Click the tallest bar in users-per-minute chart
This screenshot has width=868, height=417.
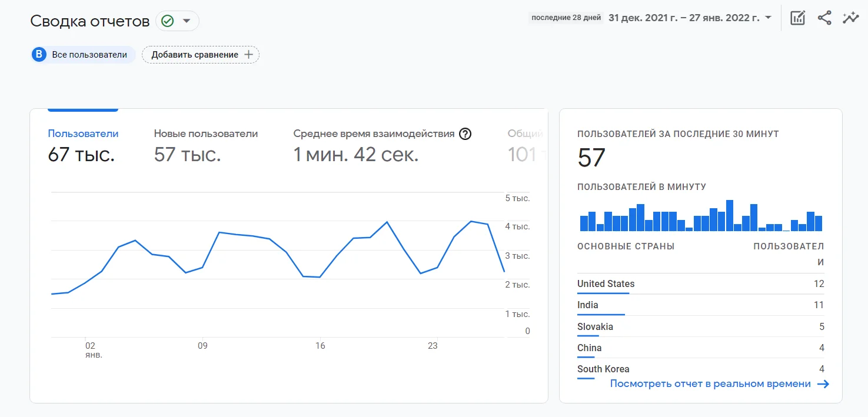730,216
